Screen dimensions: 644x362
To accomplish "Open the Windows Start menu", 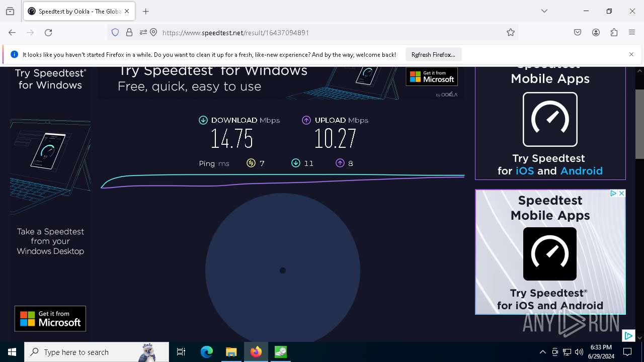I will click(x=12, y=352).
